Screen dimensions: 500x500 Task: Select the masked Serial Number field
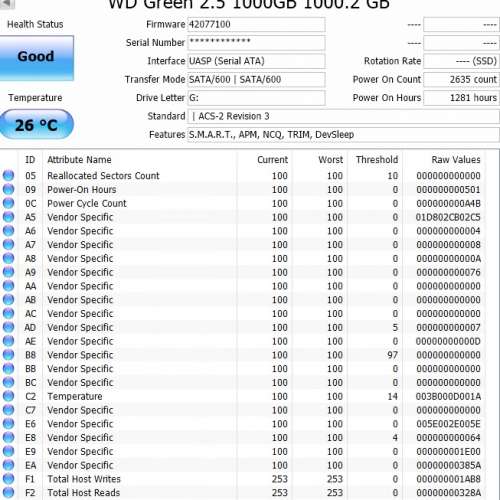click(x=256, y=43)
